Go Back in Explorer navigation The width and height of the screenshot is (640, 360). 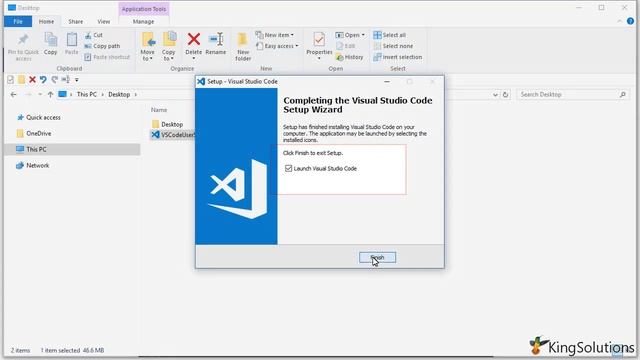tap(13, 95)
